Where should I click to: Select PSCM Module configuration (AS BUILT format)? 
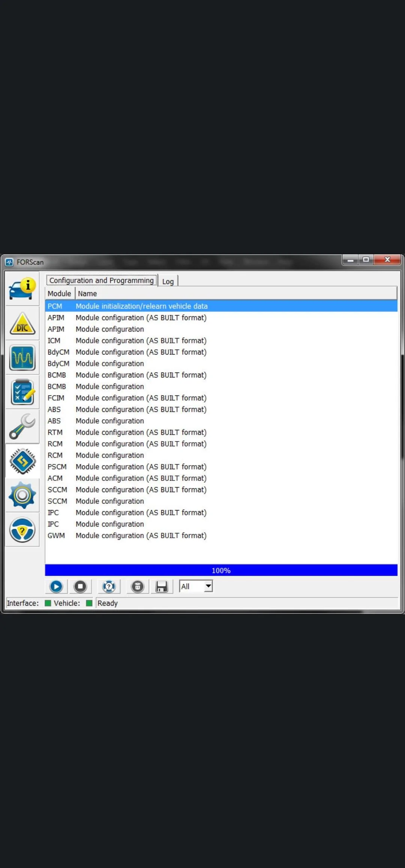(221, 467)
